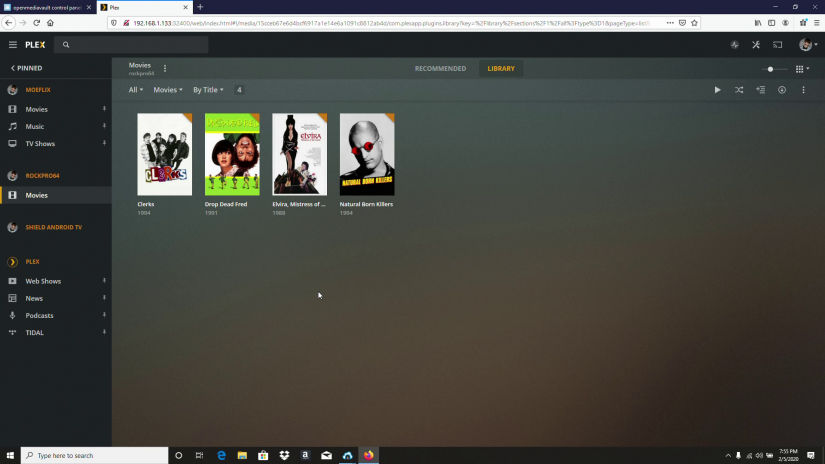Viewport: 825px width, 464px height.
Task: Select the PLEX section header
Action: [x=32, y=261]
